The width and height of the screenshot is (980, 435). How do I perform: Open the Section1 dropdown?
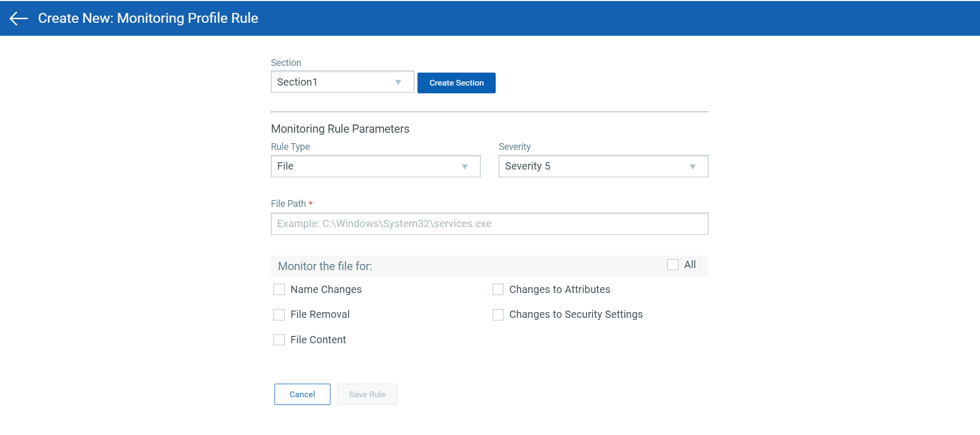point(342,82)
